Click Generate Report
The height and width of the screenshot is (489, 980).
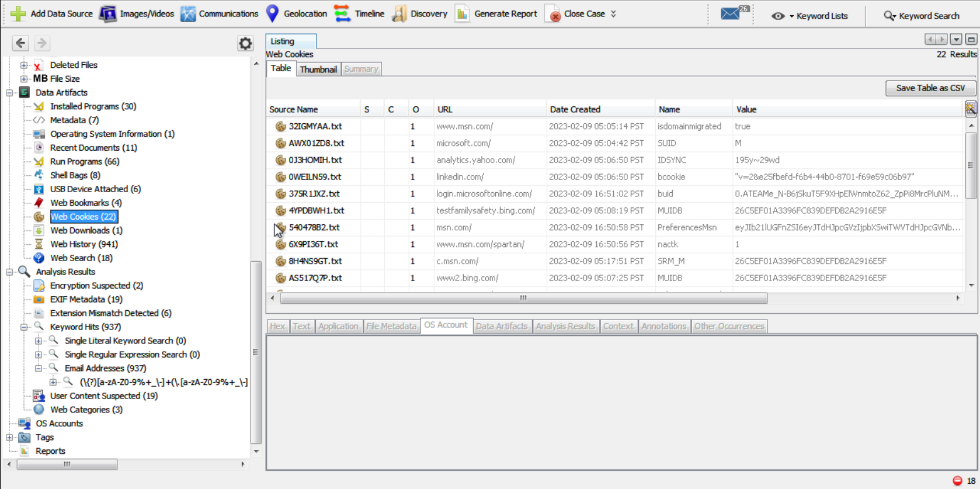pyautogui.click(x=496, y=13)
